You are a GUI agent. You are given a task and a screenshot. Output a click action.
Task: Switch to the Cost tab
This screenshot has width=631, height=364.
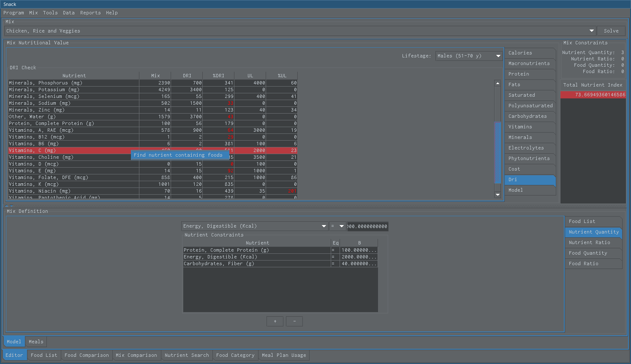[530, 169]
